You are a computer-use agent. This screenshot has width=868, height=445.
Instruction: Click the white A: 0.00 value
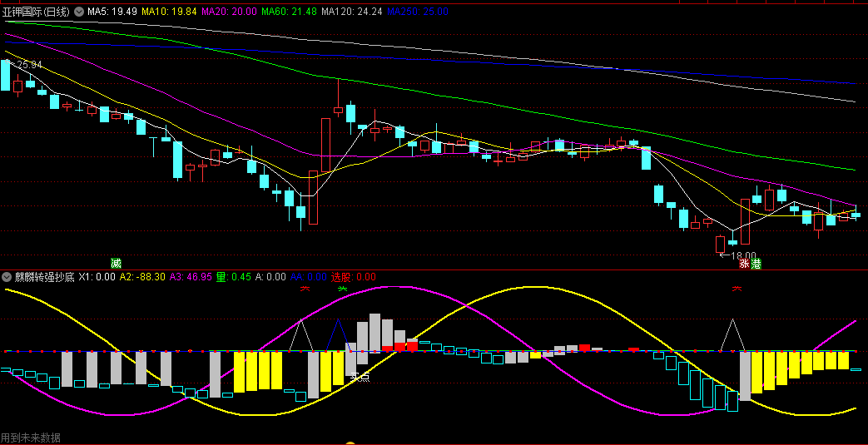(x=270, y=277)
